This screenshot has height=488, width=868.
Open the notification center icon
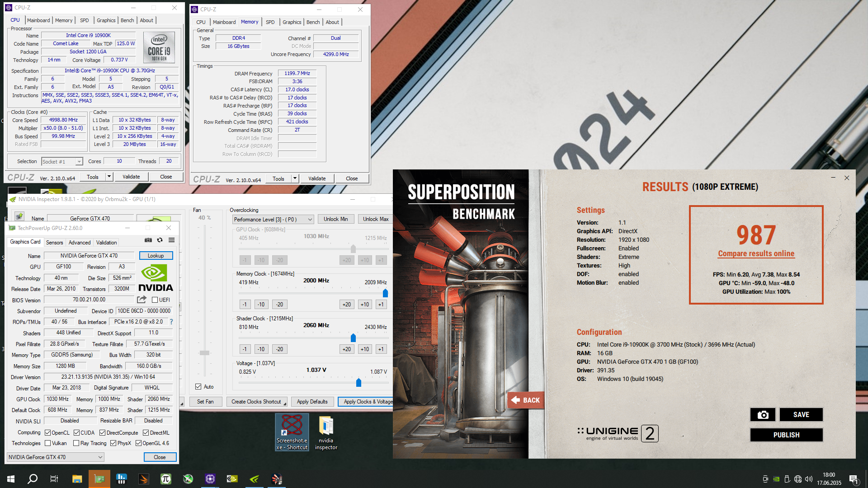(854, 479)
